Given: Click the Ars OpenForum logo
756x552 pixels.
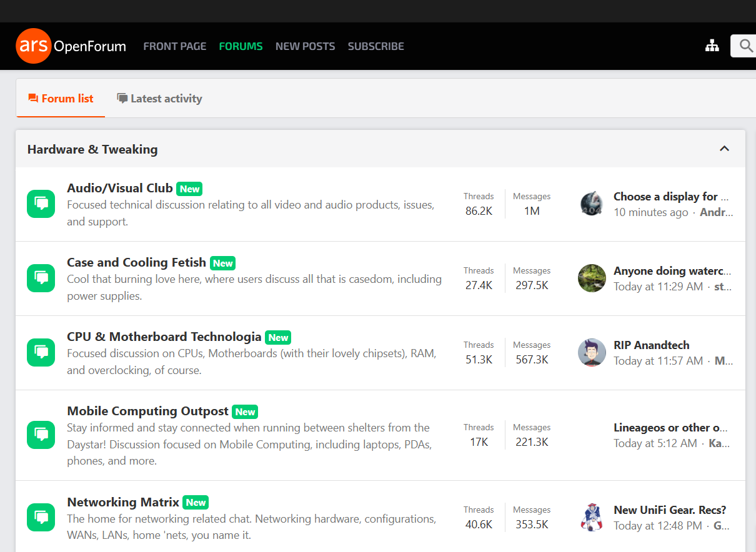Looking at the screenshot, I should pos(71,46).
